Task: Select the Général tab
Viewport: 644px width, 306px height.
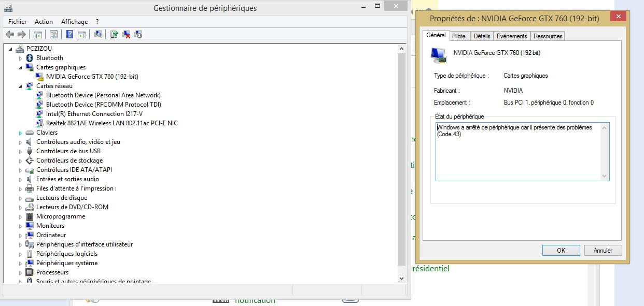Action: click(x=436, y=35)
